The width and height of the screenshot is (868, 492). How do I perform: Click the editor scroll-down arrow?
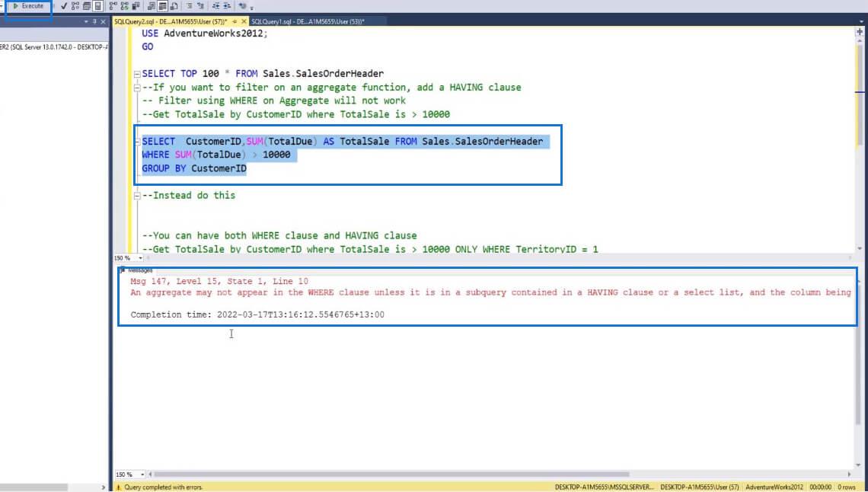coord(860,248)
